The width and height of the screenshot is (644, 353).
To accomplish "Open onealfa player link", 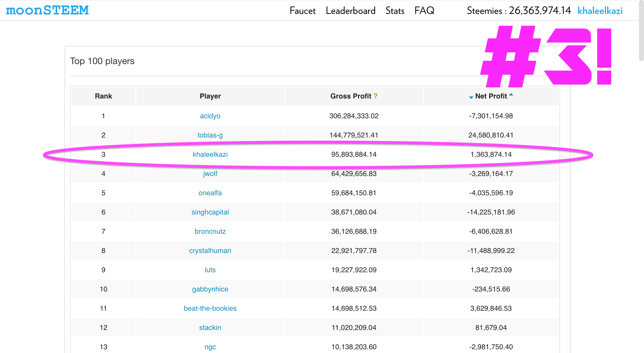I will 210,193.
